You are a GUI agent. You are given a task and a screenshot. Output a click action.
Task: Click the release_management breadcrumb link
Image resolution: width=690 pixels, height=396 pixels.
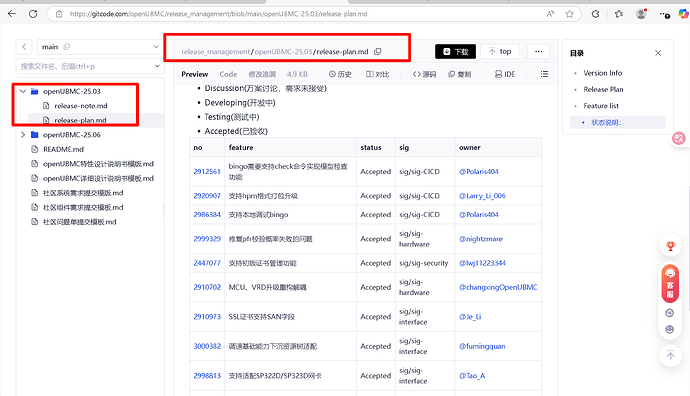[x=216, y=51]
